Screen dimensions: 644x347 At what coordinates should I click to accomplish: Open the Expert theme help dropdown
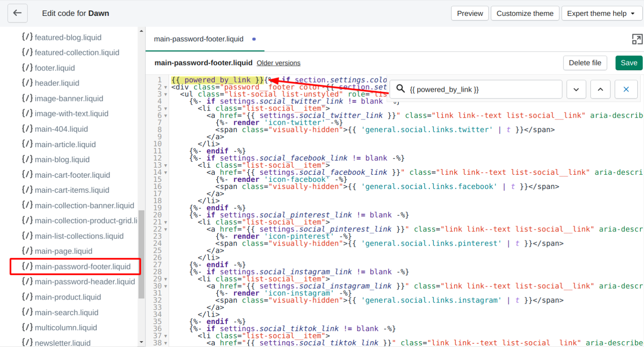[601, 13]
